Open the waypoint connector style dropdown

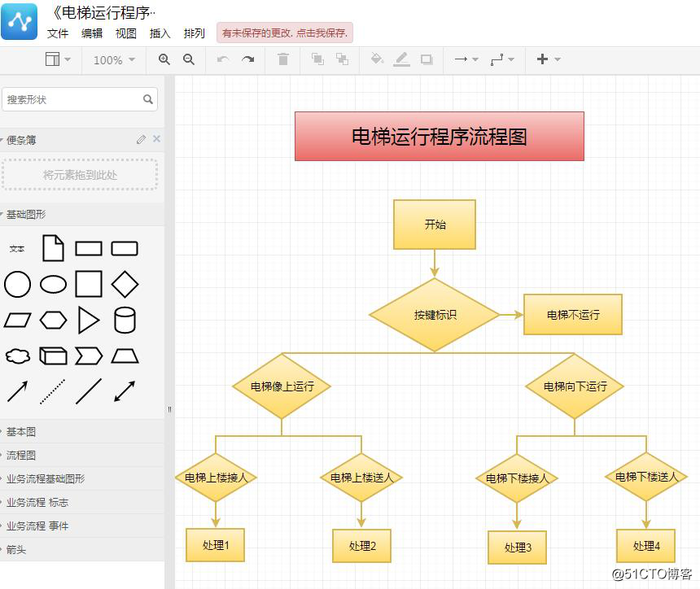[502, 59]
